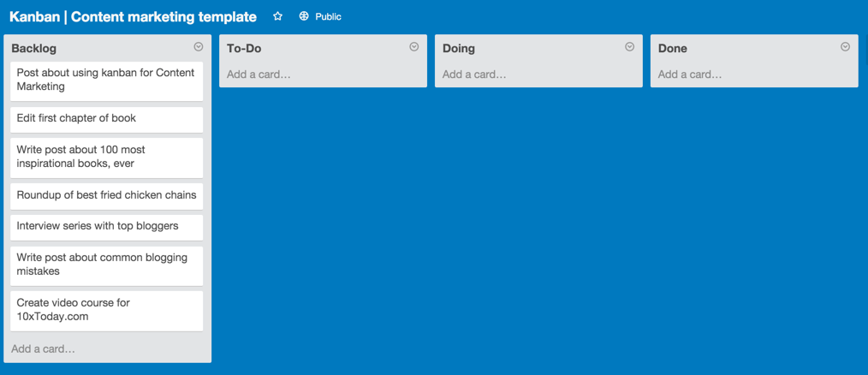The width and height of the screenshot is (868, 375).
Task: Open the Edit first chapter of book card
Action: click(x=107, y=120)
